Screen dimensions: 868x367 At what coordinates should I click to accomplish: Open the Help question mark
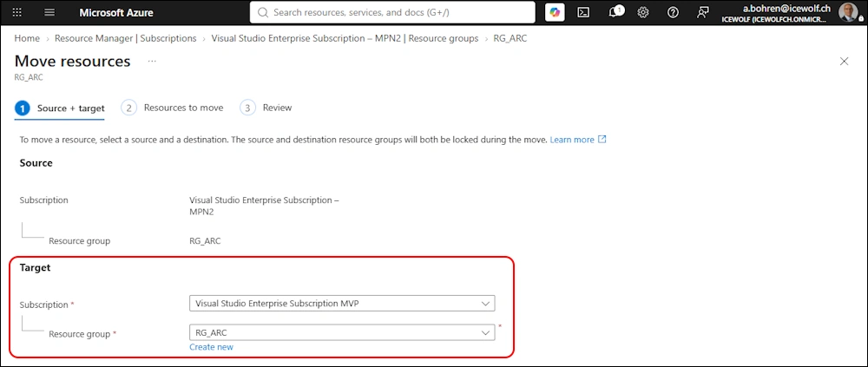tap(673, 12)
